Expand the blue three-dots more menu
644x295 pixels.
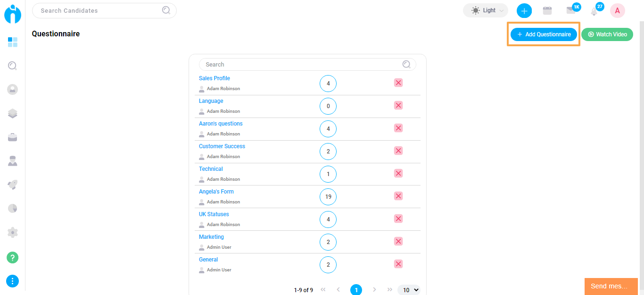pyautogui.click(x=13, y=281)
